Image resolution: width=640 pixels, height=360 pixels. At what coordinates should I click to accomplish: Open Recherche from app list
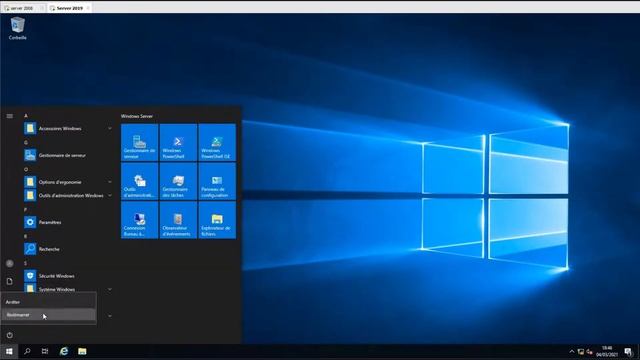tap(68, 249)
